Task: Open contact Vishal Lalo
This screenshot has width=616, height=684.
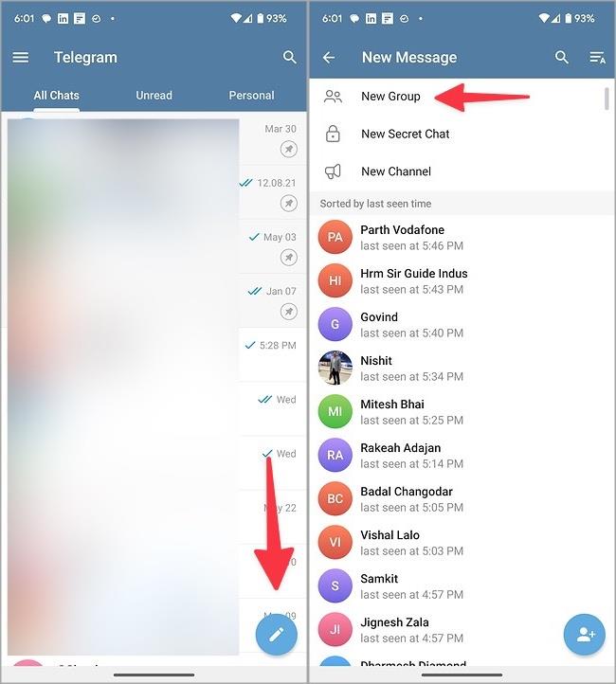Action: coord(462,542)
